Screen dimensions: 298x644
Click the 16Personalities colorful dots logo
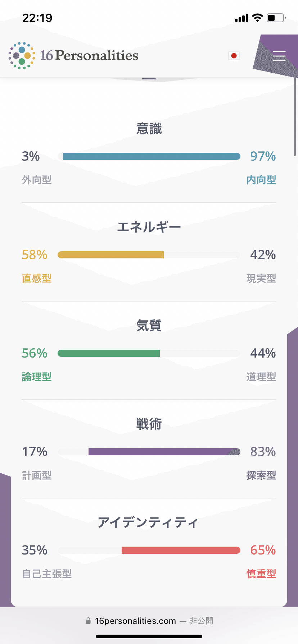(22, 56)
